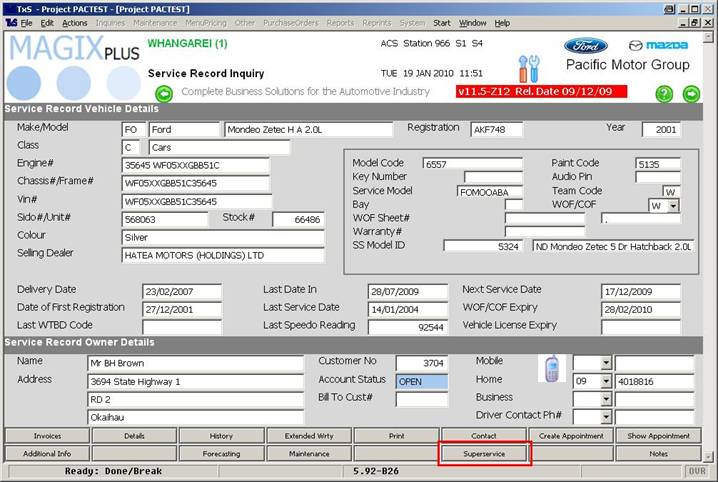Click the red version release date banner
Screen dimensions: 718x482
pos(540,91)
